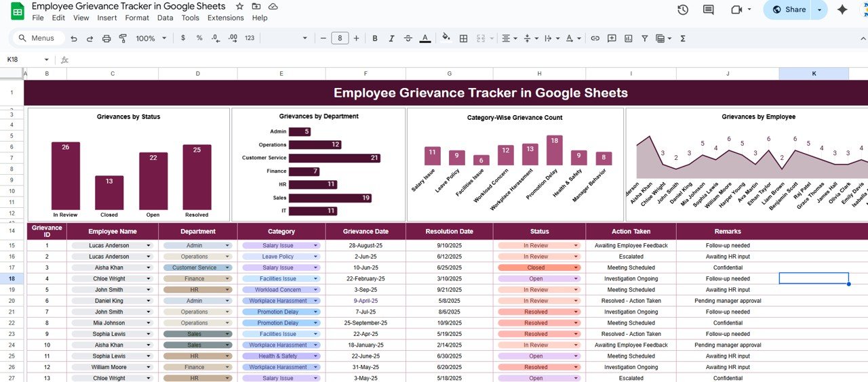The width and height of the screenshot is (868, 382).
Task: Toggle bold formatting
Action: point(375,39)
